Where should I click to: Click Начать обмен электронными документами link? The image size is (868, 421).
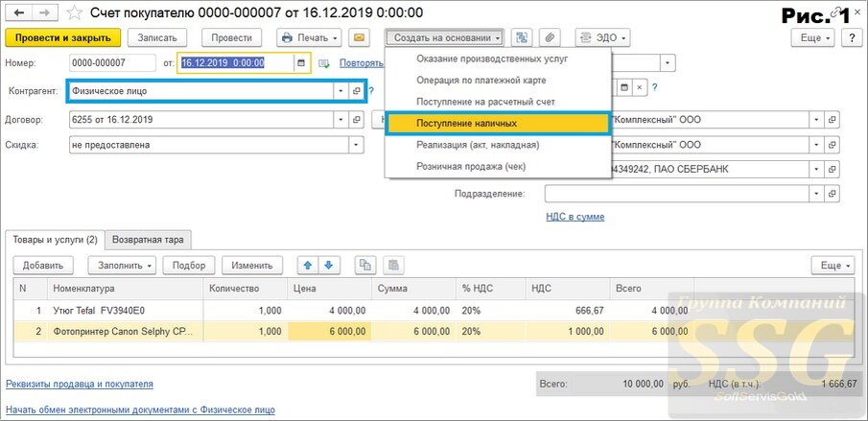pyautogui.click(x=140, y=409)
